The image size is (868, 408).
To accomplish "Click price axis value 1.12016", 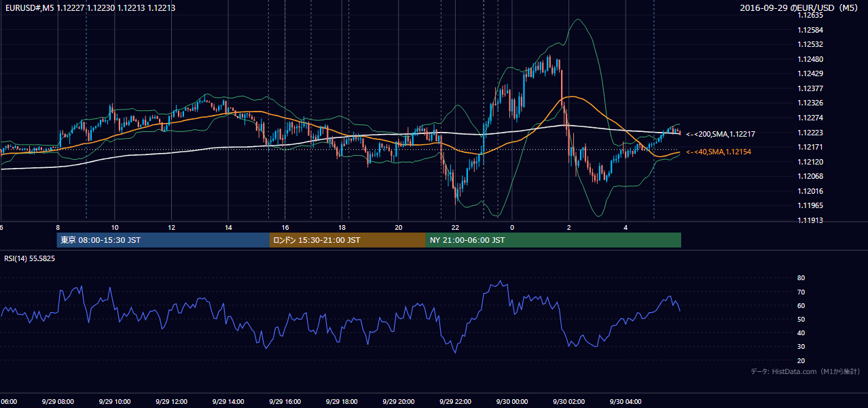I will click(x=810, y=191).
